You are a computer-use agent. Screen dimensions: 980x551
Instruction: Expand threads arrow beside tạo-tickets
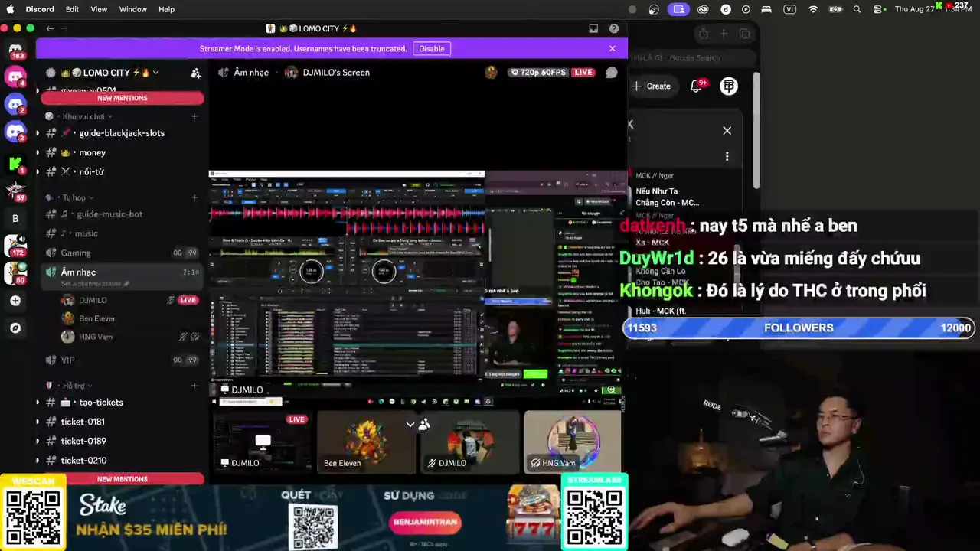[38, 403]
